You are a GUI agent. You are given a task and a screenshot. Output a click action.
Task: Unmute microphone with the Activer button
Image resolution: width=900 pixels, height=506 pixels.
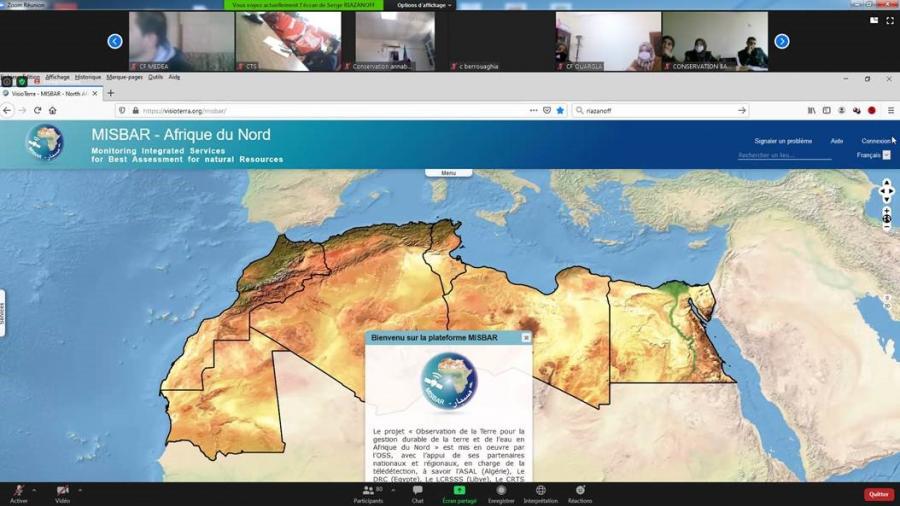pos(18,493)
